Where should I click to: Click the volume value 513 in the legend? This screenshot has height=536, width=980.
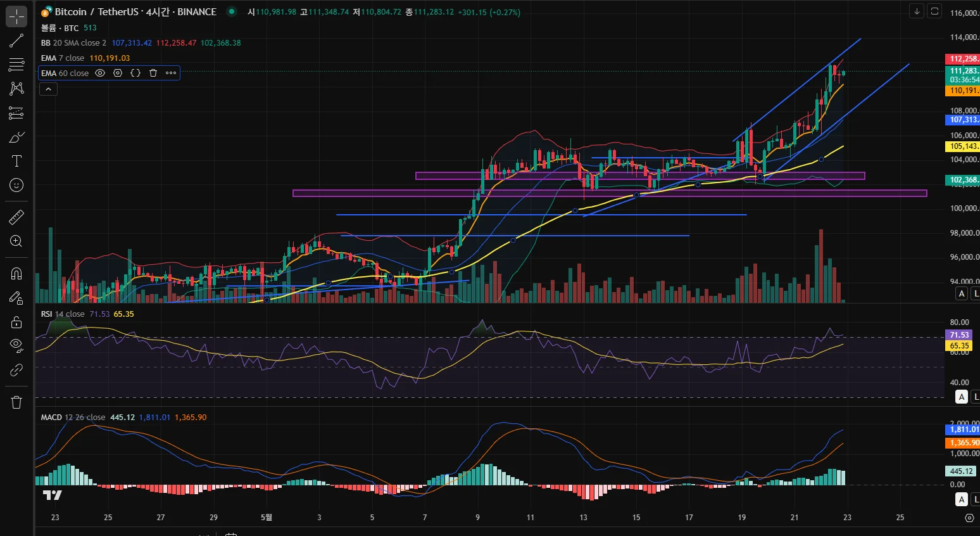click(x=90, y=28)
